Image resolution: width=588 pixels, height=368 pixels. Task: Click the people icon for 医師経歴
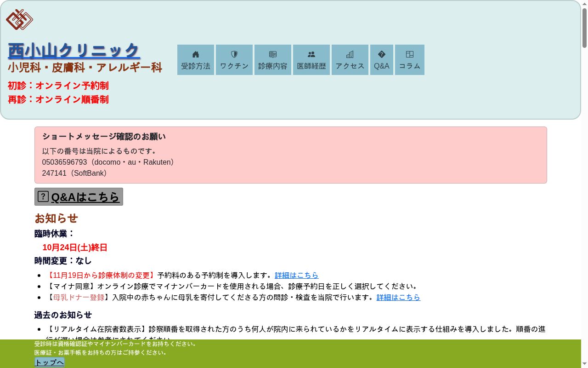click(311, 54)
